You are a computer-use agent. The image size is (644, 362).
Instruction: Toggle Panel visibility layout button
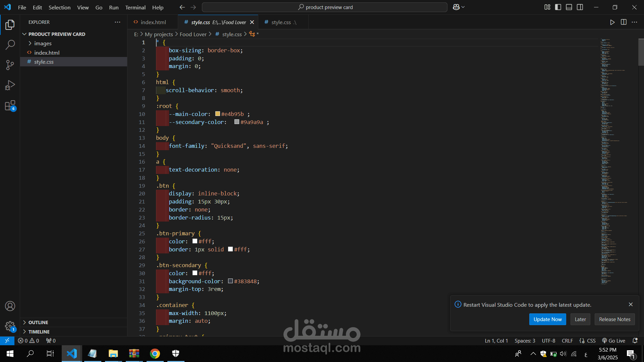click(x=569, y=7)
